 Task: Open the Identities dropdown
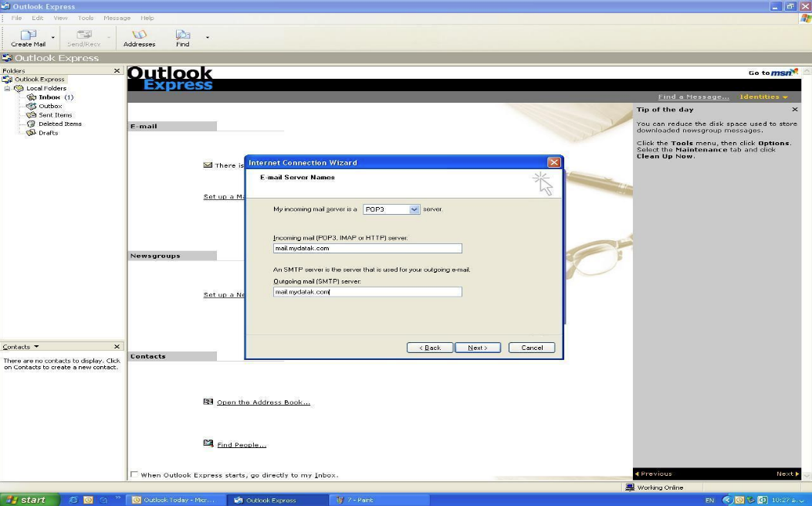[763, 97]
